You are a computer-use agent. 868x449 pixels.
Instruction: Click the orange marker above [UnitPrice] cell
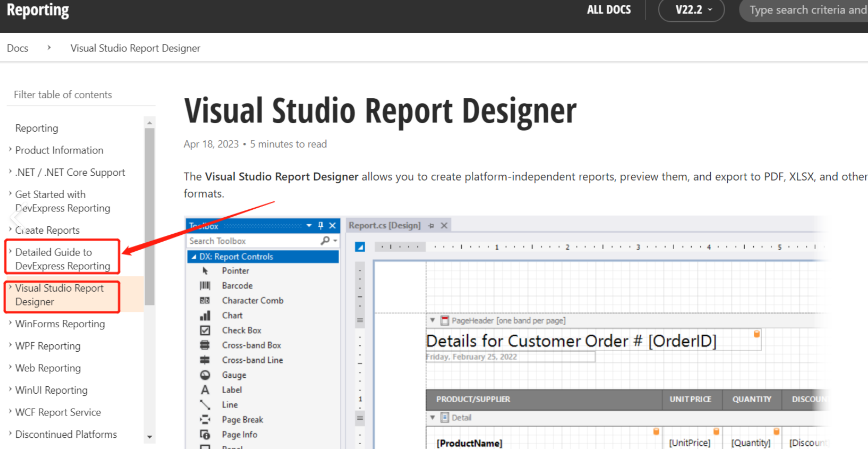pyautogui.click(x=716, y=431)
